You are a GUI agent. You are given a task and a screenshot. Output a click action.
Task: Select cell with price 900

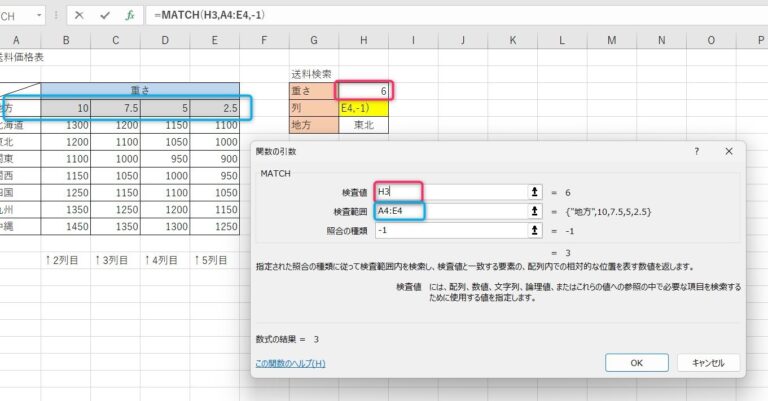[215, 159]
